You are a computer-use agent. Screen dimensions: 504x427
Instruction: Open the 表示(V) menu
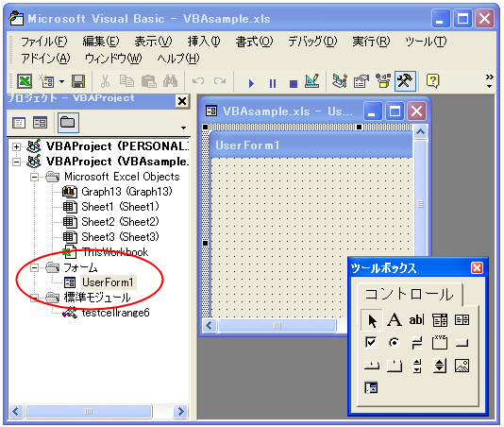coord(153,42)
